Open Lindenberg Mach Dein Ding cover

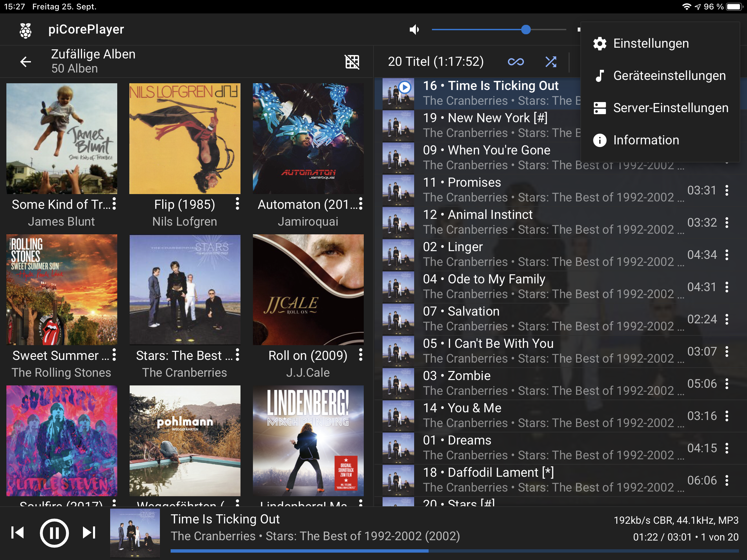(x=308, y=440)
